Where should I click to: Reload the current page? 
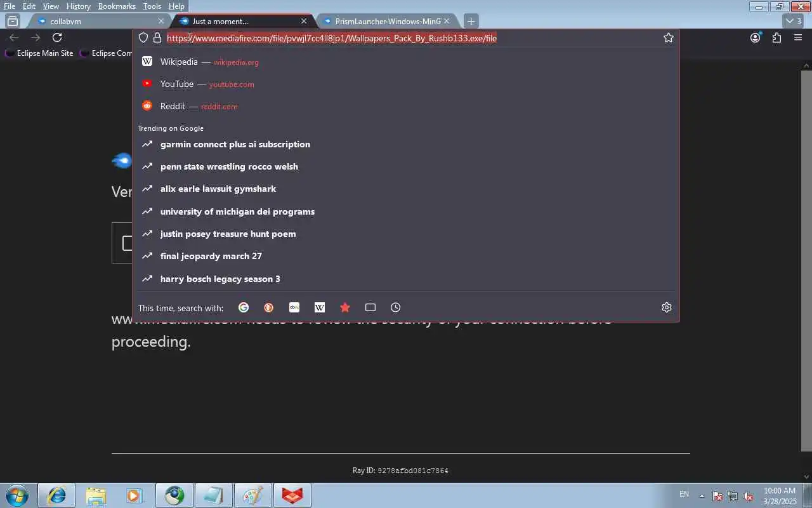tap(57, 37)
